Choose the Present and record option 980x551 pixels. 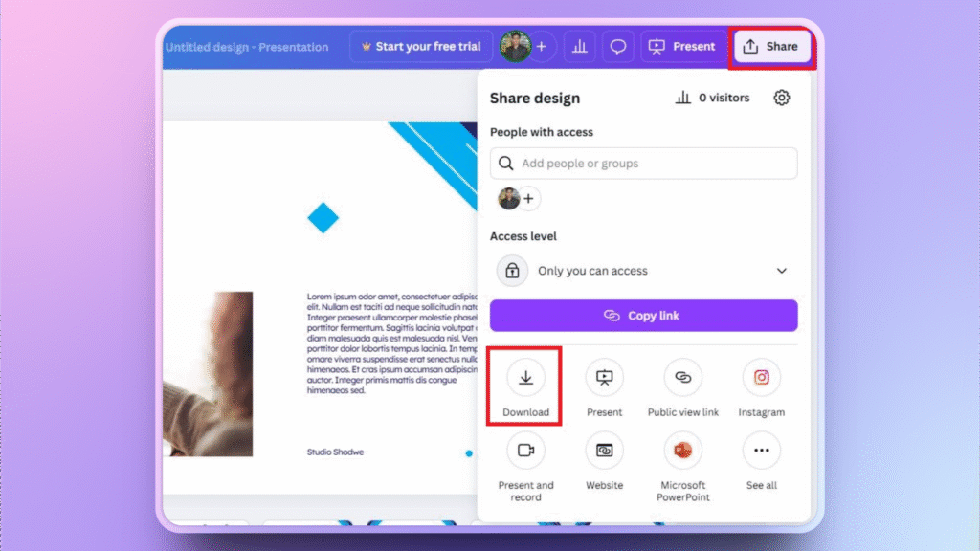pyautogui.click(x=525, y=451)
